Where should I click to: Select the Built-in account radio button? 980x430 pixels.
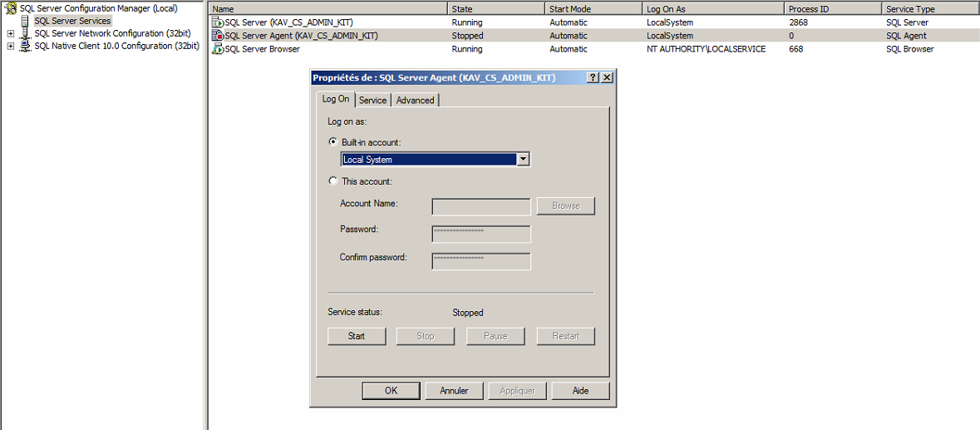tap(333, 142)
